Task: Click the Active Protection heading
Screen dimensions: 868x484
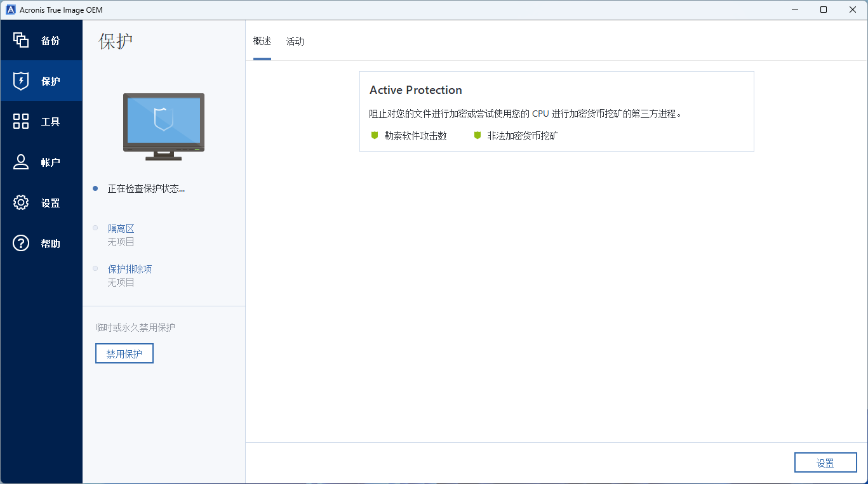Action: (416, 90)
